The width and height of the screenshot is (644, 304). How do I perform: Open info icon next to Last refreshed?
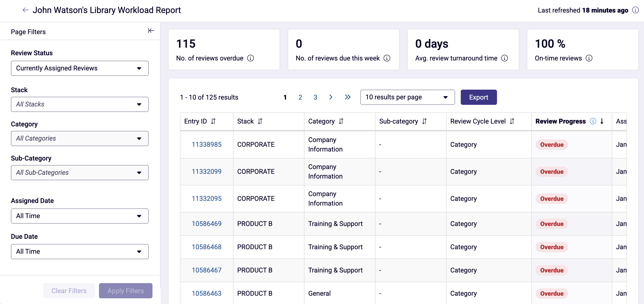coord(635,10)
